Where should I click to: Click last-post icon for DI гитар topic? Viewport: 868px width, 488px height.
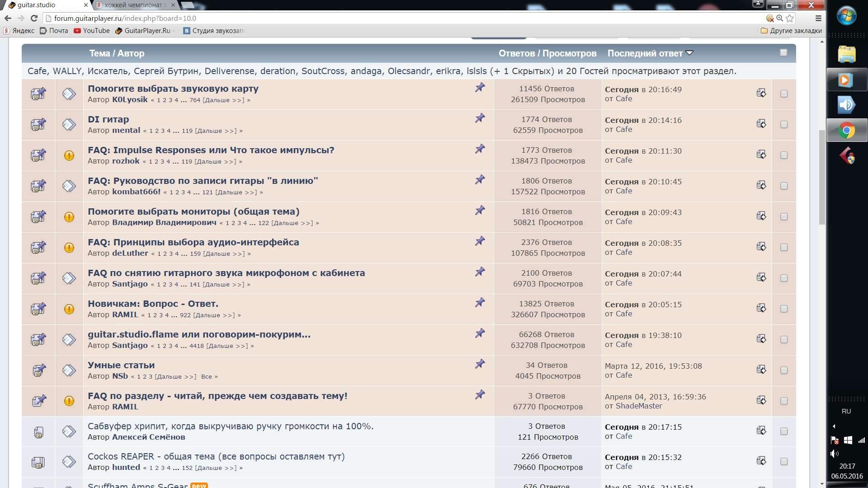pos(761,124)
